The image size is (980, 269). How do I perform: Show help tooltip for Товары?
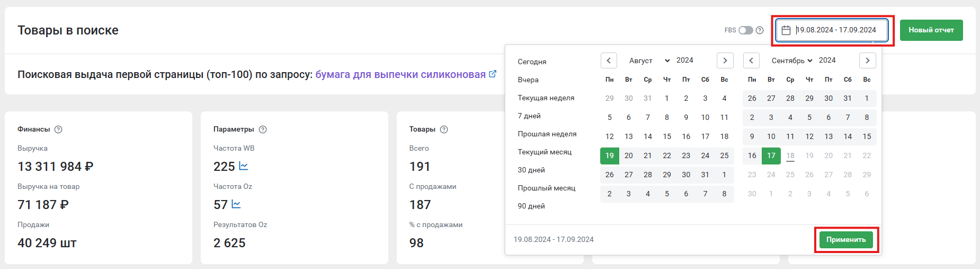click(x=444, y=129)
